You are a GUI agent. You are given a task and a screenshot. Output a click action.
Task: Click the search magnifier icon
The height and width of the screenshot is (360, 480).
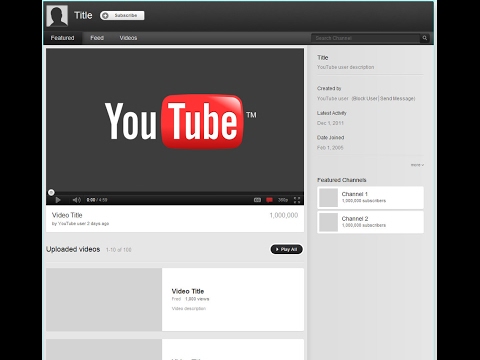pos(425,38)
